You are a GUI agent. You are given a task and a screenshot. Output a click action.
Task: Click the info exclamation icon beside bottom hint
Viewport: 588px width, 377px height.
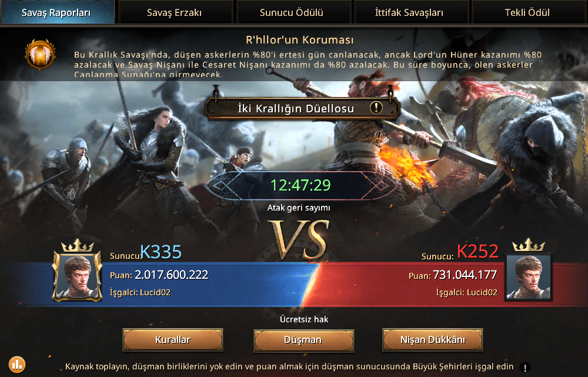[x=525, y=368]
